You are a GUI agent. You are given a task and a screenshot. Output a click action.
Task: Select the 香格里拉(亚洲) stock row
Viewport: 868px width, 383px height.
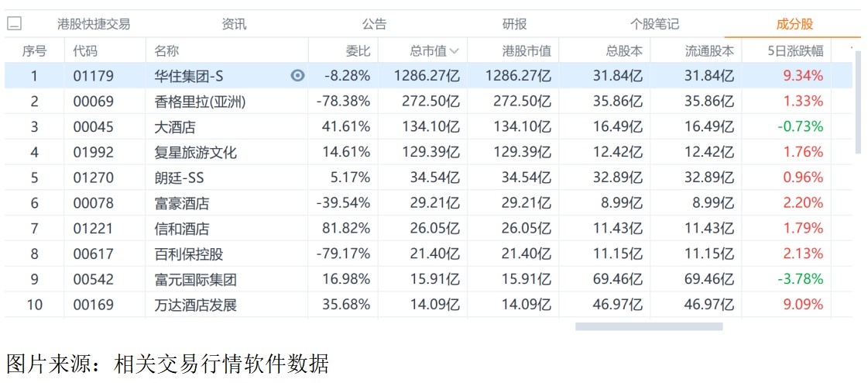pyautogui.click(x=200, y=102)
